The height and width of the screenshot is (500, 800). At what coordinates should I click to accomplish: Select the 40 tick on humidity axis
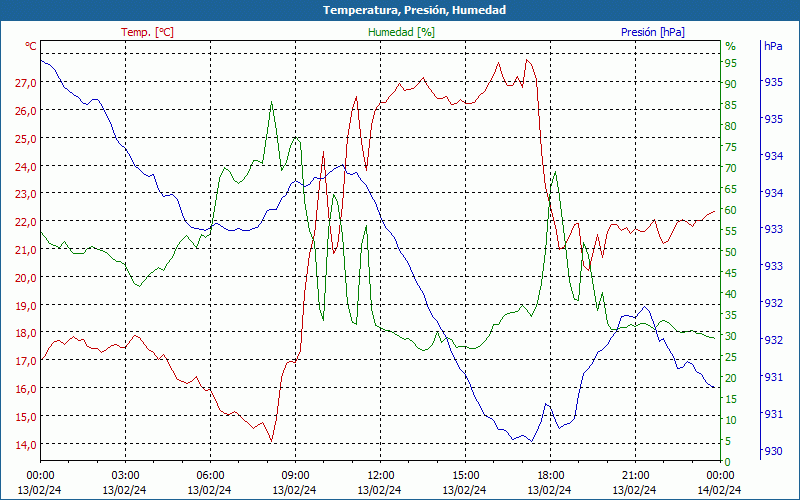point(731,294)
